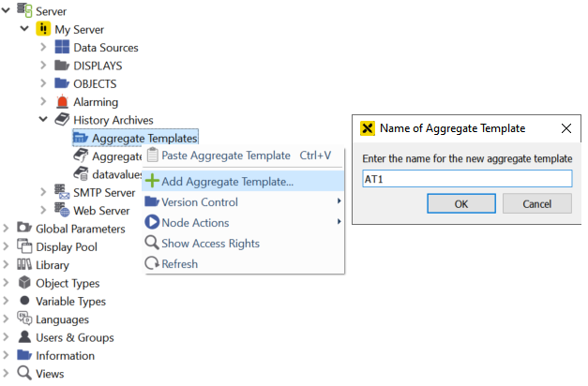The width and height of the screenshot is (588, 386).
Task: Click the Views magnifier icon
Action: [x=24, y=373]
